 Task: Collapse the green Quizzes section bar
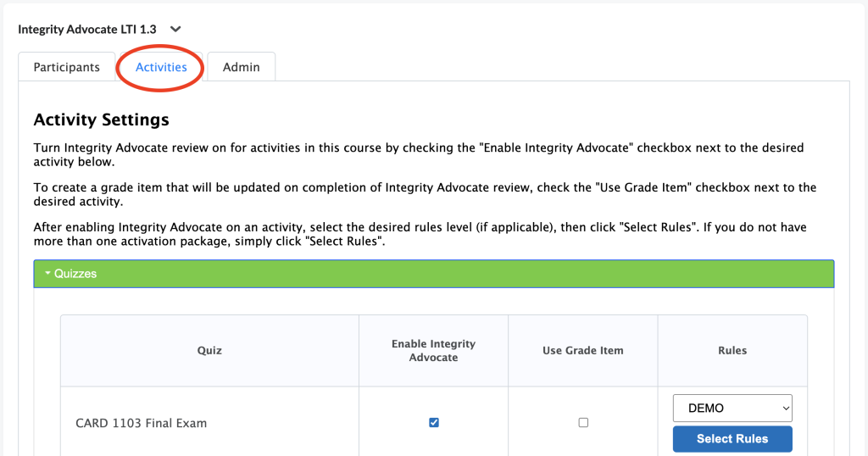[433, 274]
